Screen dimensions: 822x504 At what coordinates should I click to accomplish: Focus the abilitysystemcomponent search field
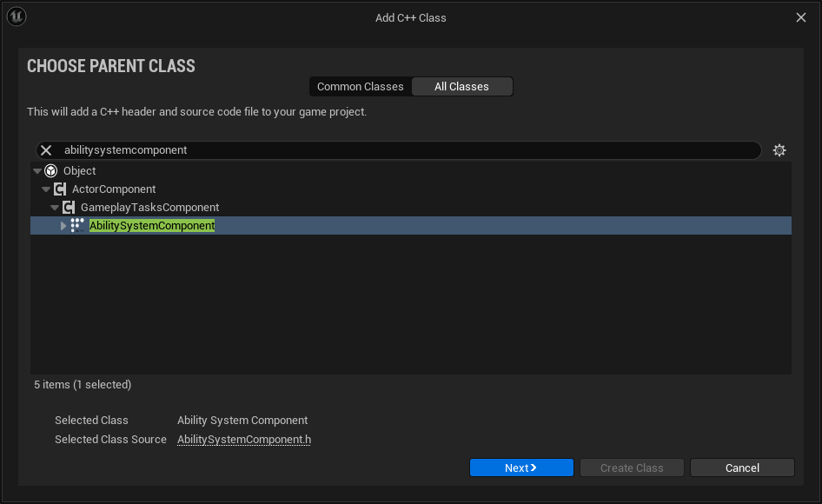pyautogui.click(x=399, y=150)
